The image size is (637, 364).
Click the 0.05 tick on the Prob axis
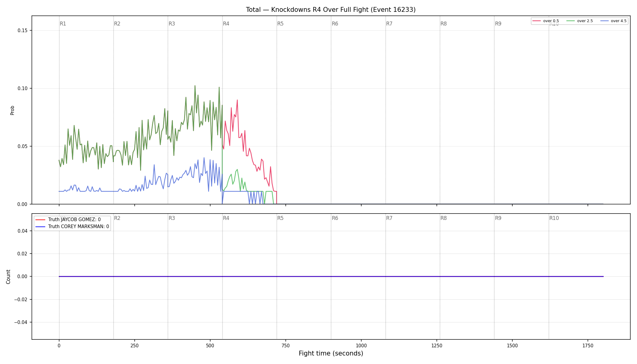pos(22,146)
